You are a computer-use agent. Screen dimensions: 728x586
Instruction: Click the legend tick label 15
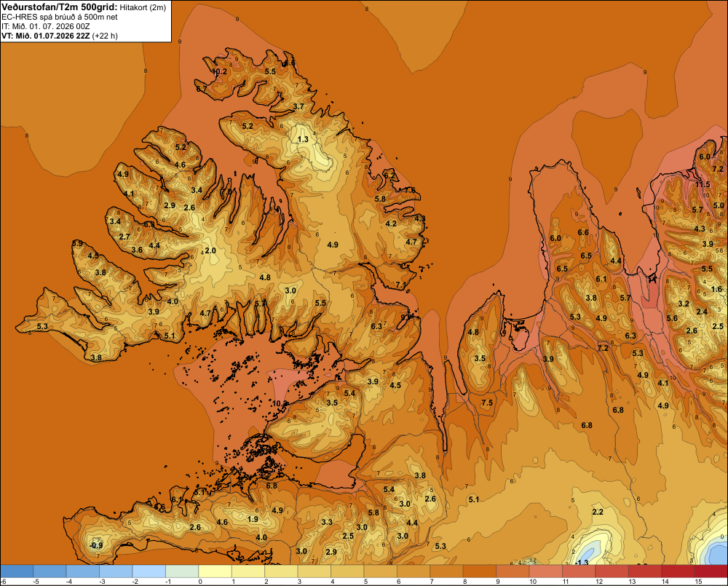698,582
